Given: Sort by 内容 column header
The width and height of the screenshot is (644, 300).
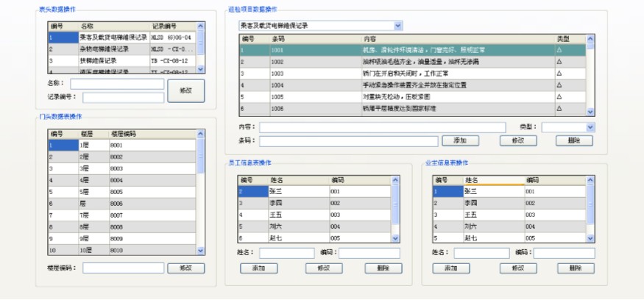Looking at the screenshot, I should (458, 40).
